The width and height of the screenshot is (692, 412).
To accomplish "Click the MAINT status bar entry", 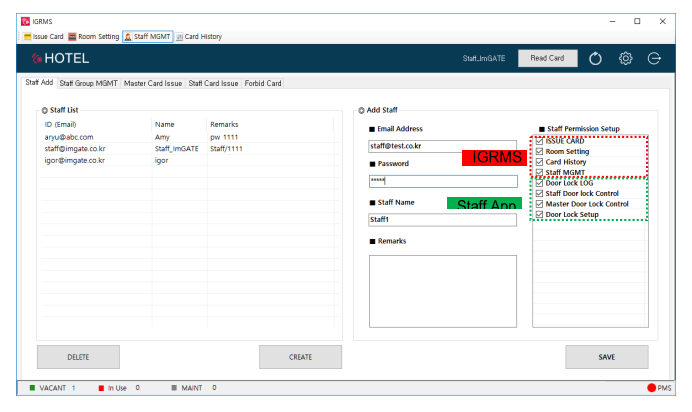I will (x=193, y=388).
